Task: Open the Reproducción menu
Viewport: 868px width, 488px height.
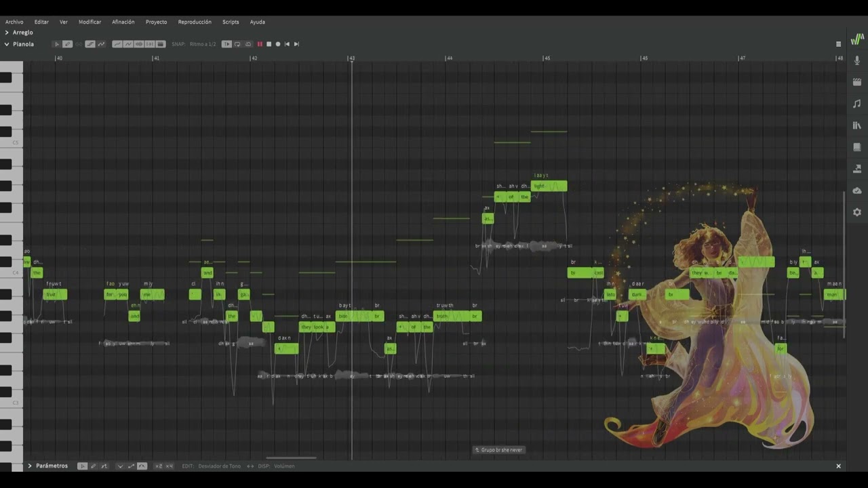Action: pyautogui.click(x=195, y=22)
